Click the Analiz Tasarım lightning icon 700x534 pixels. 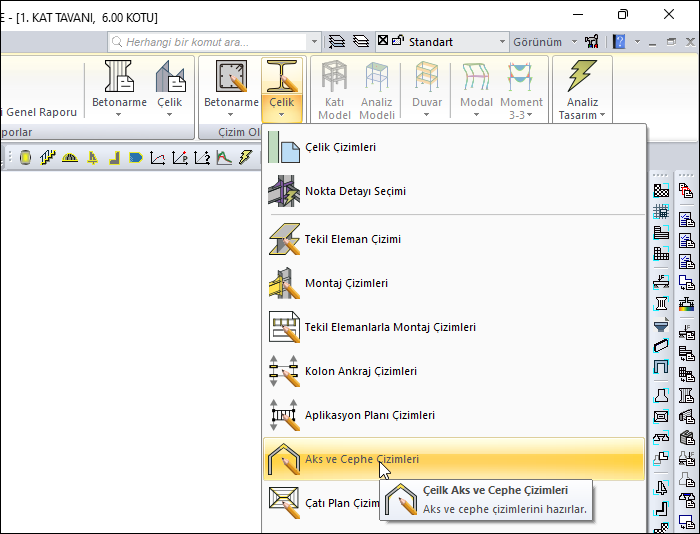(582, 78)
